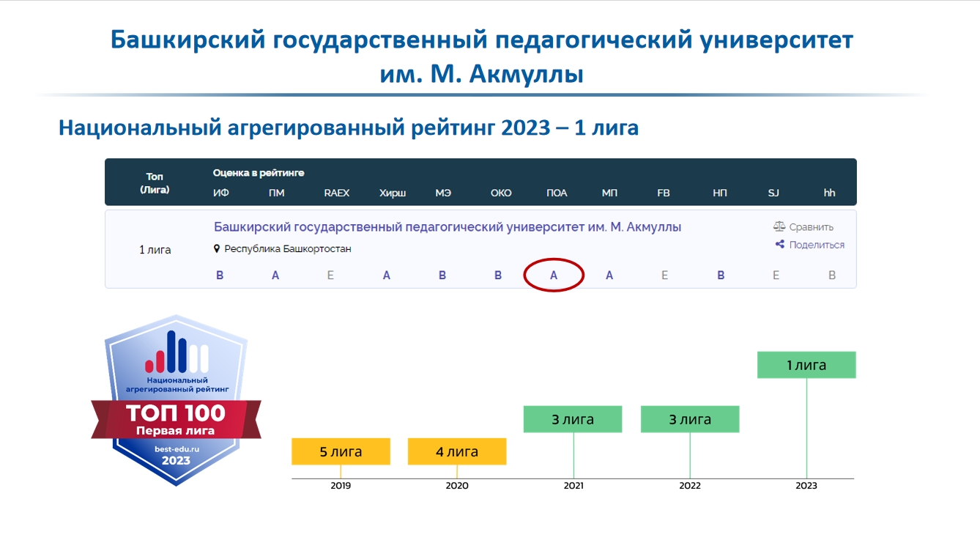Screen dimensions: 980x551
Task: Click the green 1 лига label
Action: pos(806,365)
